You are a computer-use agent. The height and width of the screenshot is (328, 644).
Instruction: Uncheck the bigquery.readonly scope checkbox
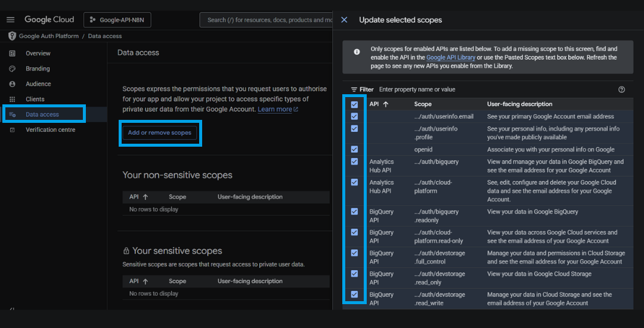click(354, 212)
